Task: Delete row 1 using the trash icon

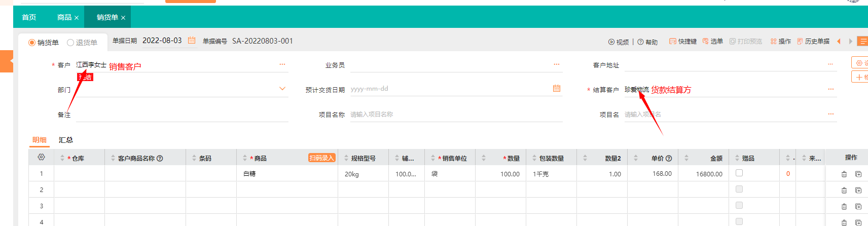Action: (844, 174)
